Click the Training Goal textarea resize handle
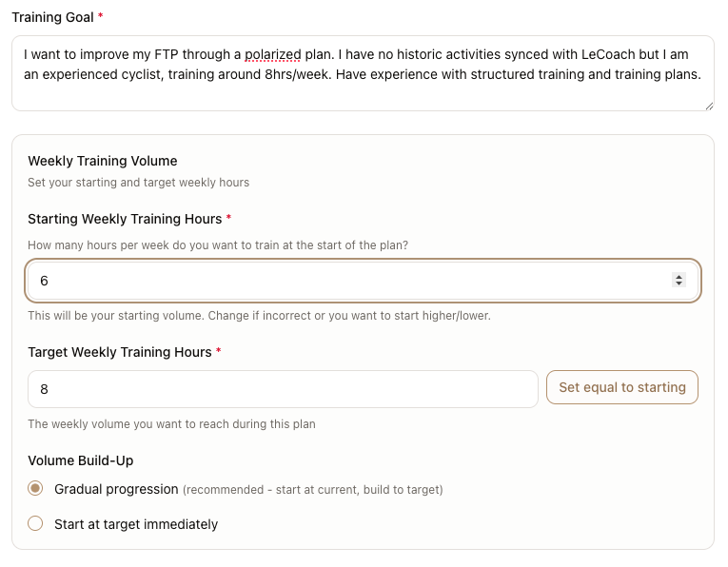This screenshot has height=567, width=728. click(x=708, y=106)
